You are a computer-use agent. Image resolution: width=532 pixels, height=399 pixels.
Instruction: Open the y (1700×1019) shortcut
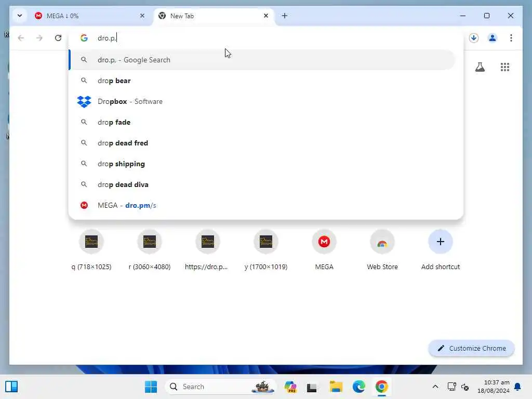tap(266, 250)
